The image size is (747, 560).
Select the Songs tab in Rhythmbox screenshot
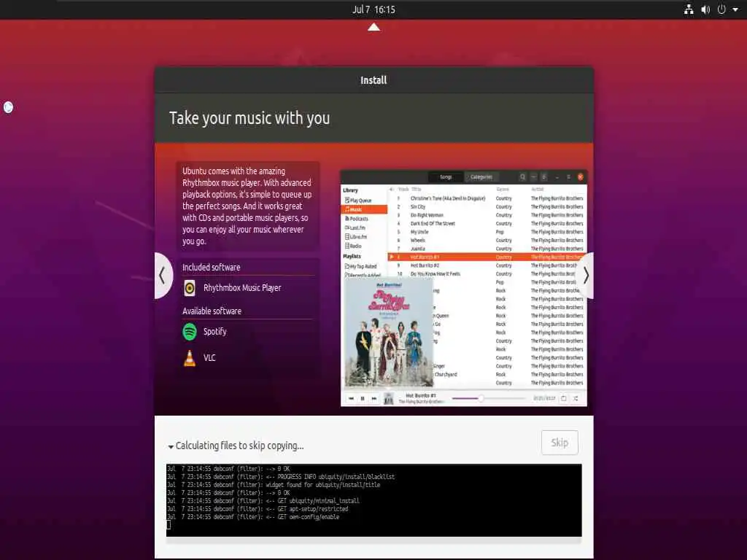point(446,177)
